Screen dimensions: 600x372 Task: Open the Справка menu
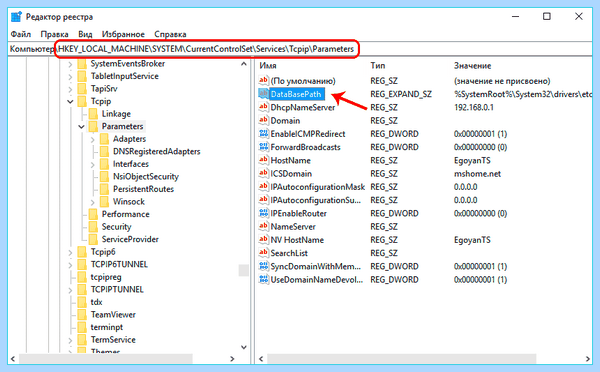(170, 34)
